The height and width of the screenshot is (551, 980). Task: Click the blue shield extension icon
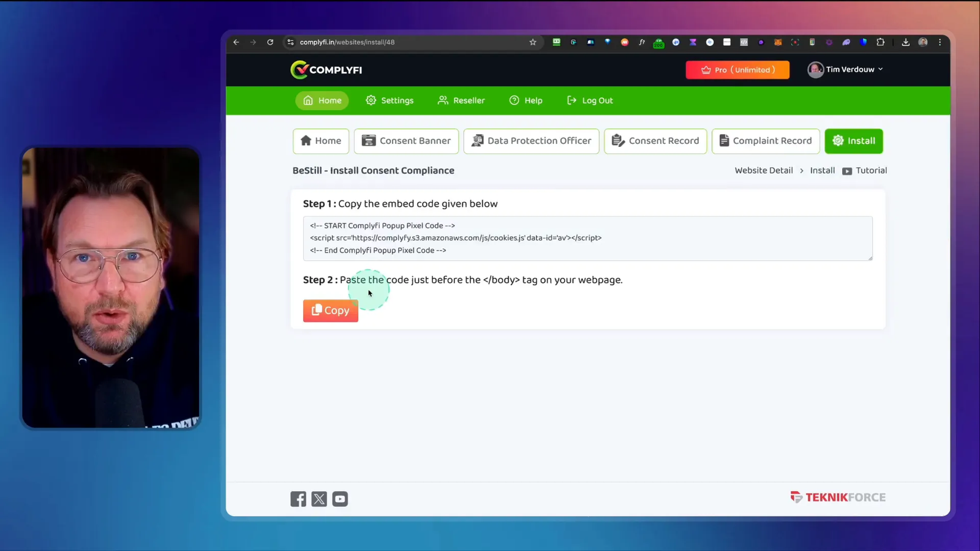click(x=864, y=42)
